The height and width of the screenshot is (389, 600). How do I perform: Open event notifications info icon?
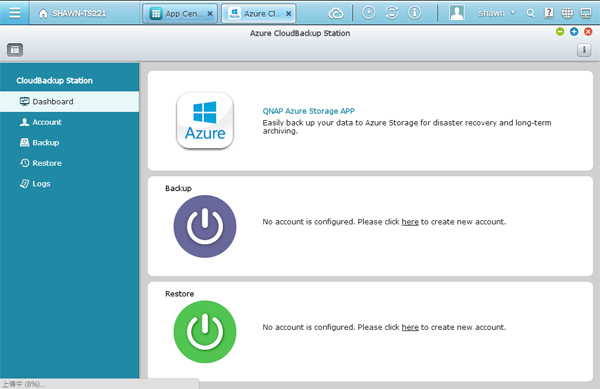(x=414, y=13)
